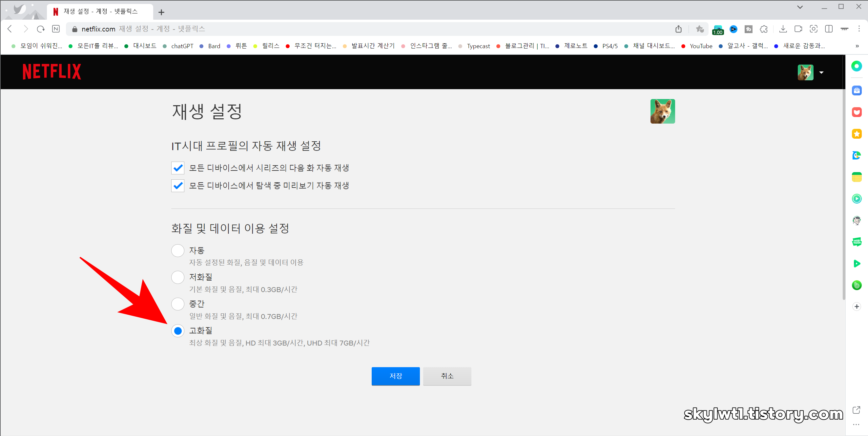Open the red pocket sidebar icon
This screenshot has height=436, width=868.
click(857, 112)
